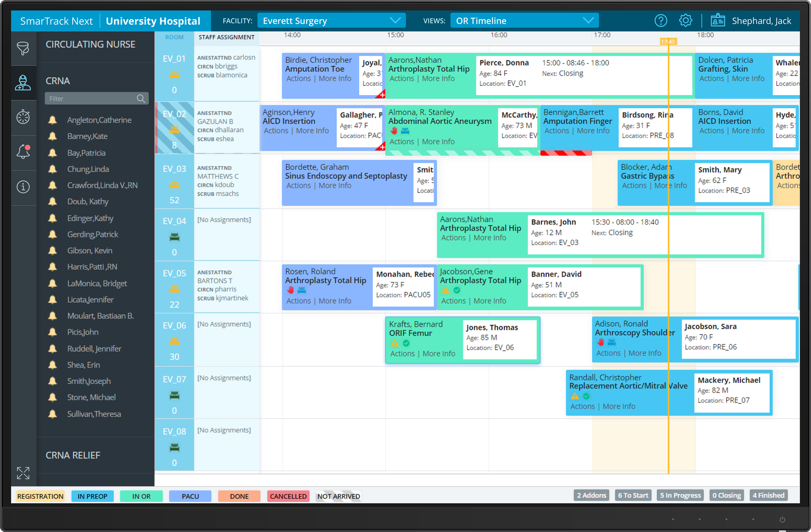This screenshot has height=532, width=811.
Task: Click the surgical mask icon in sidebar
Action: point(23,48)
